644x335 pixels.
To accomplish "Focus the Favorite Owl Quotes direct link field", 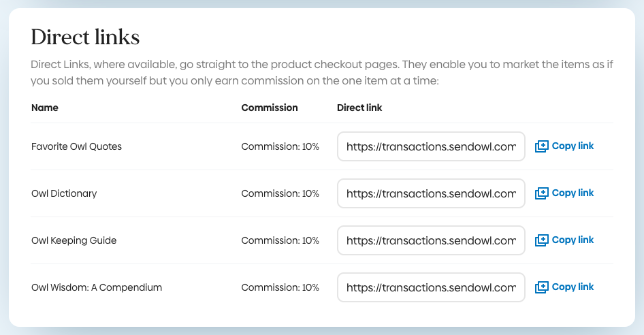I will click(x=431, y=146).
